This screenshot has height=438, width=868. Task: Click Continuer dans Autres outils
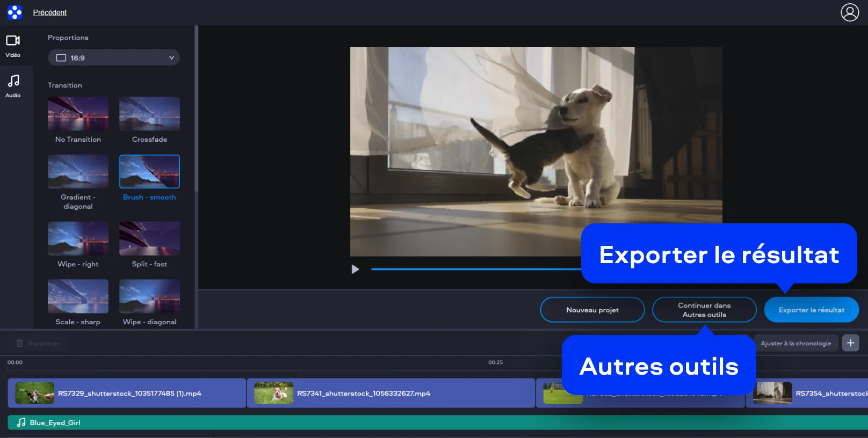704,310
